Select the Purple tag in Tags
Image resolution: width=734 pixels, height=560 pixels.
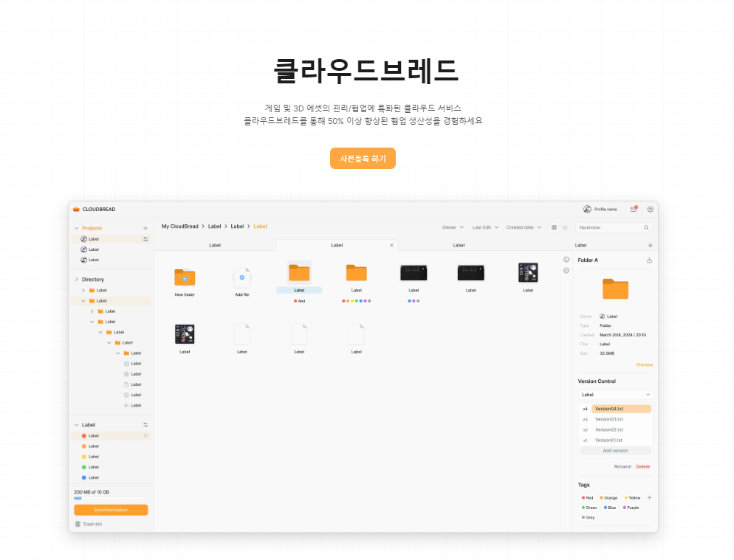click(x=631, y=508)
